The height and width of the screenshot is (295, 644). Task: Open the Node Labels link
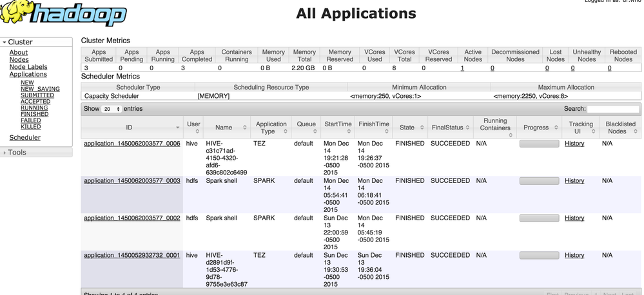click(x=28, y=67)
